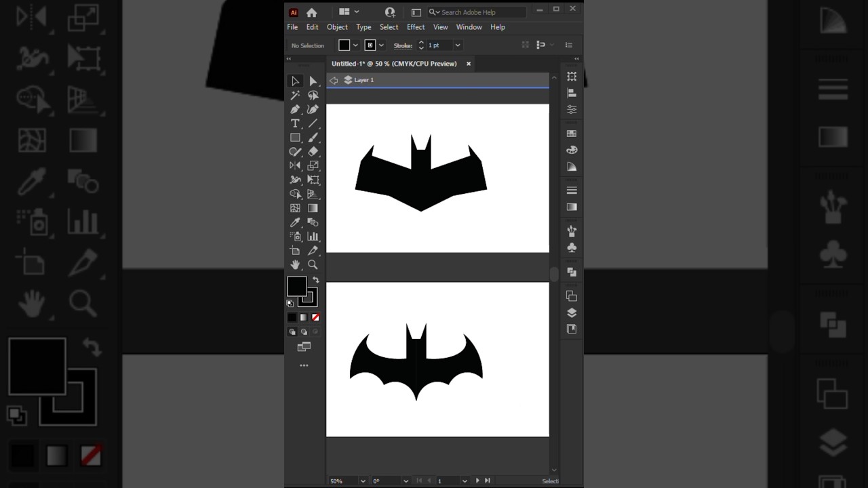The width and height of the screenshot is (868, 488).
Task: Click in Search Adobe Help field
Action: click(477, 12)
